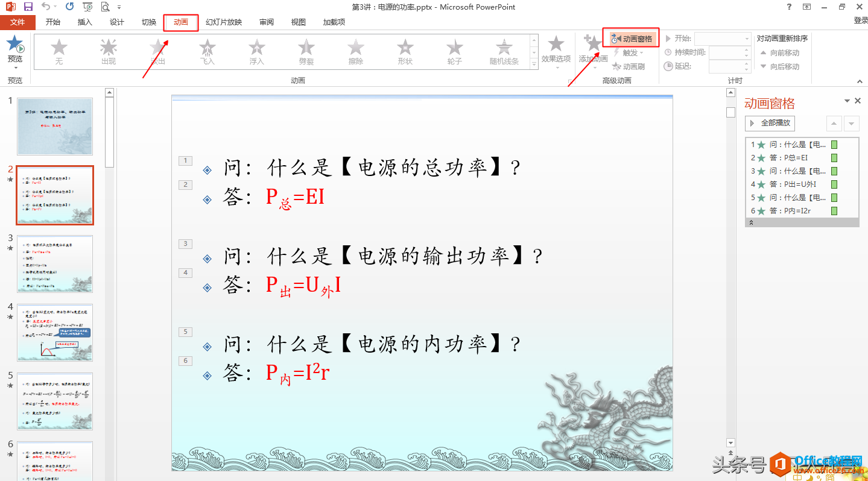Choose the 无 (None) animation effect

[59, 52]
